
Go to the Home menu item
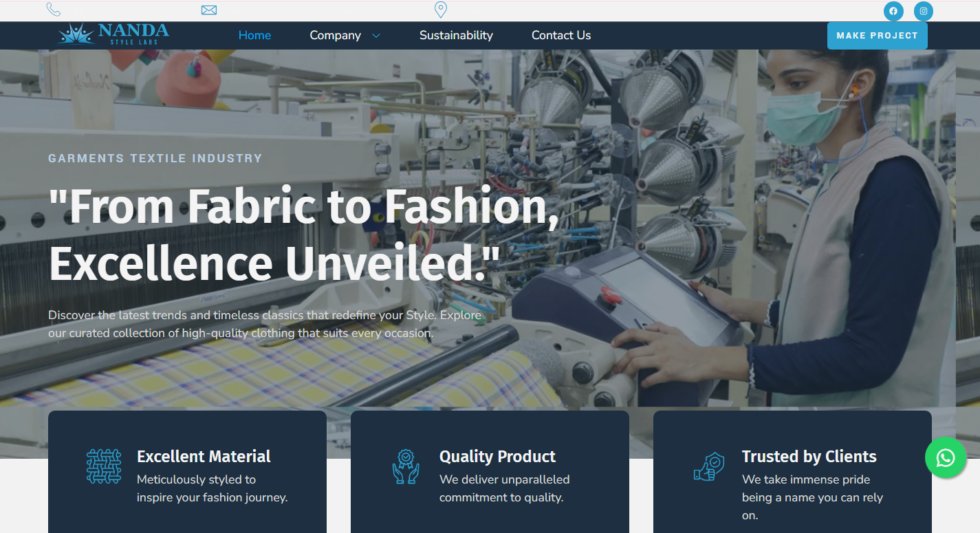pyautogui.click(x=254, y=35)
